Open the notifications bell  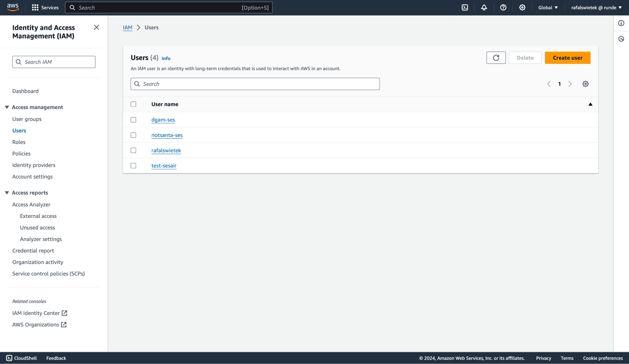pyautogui.click(x=484, y=7)
